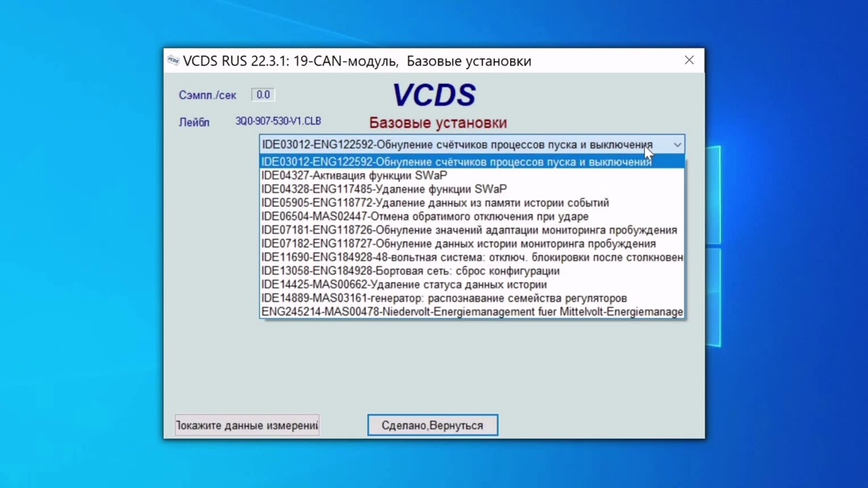
Task: Choose IDE07181-ENG118726 wake-up monitoring adaptation reset
Action: click(x=472, y=230)
